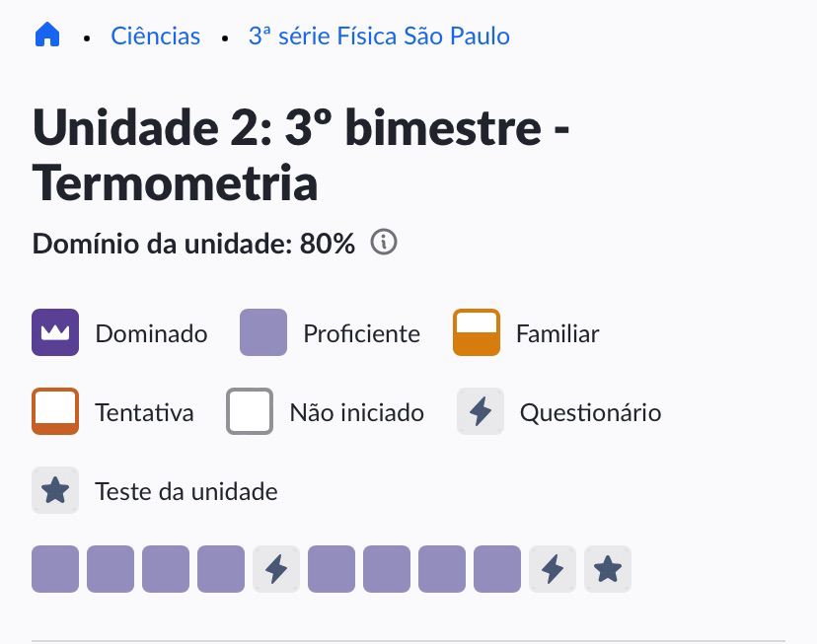Click the Questionário lightning legend icon
The width and height of the screenshot is (817, 644).
[x=481, y=411]
